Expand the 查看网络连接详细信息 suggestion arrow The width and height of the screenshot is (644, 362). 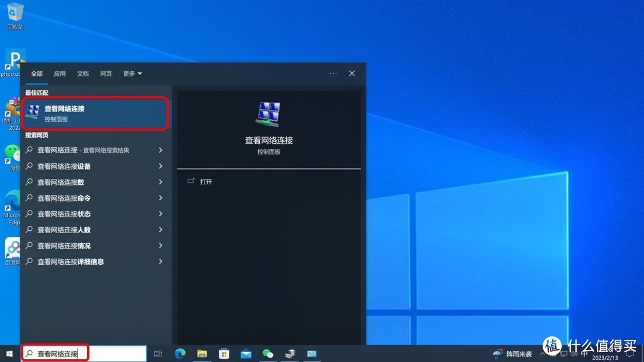tap(160, 261)
